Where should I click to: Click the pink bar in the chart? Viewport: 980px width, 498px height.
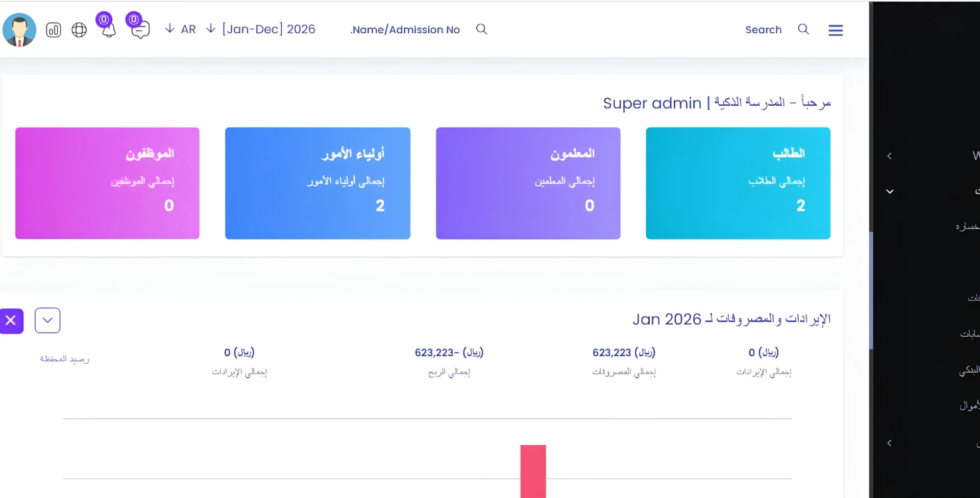(533, 471)
